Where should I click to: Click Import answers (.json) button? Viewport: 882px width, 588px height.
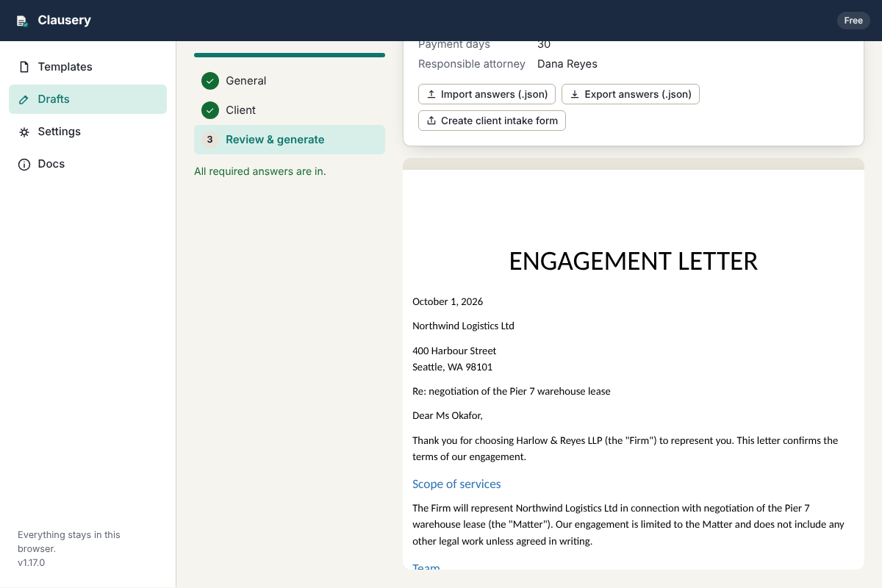(487, 94)
